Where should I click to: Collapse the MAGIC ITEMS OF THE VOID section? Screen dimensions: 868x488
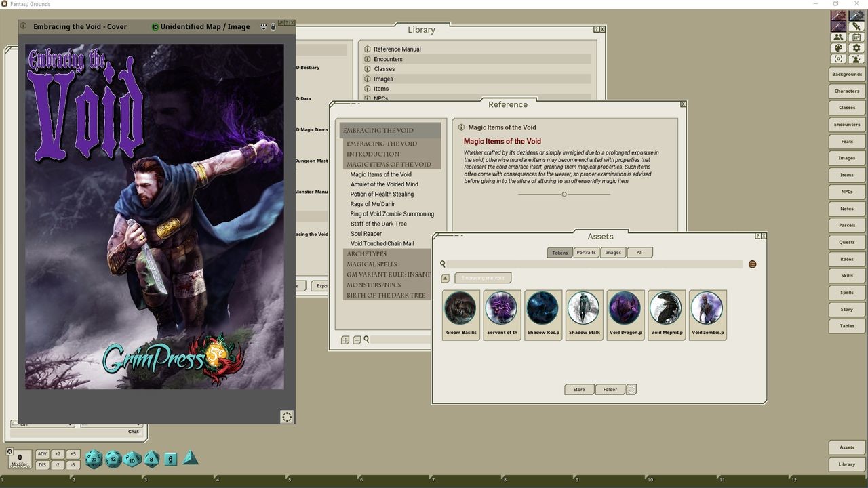(389, 164)
